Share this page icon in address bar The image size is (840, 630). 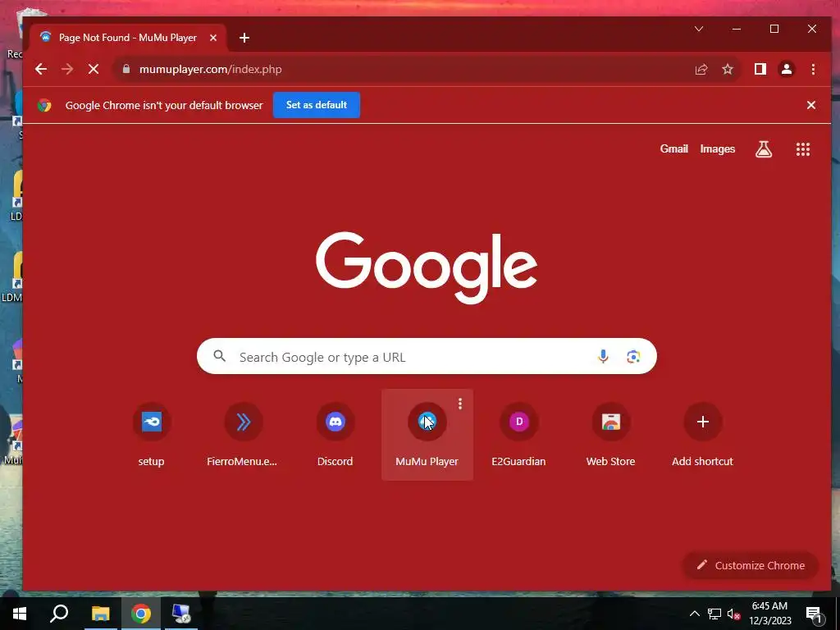(701, 69)
